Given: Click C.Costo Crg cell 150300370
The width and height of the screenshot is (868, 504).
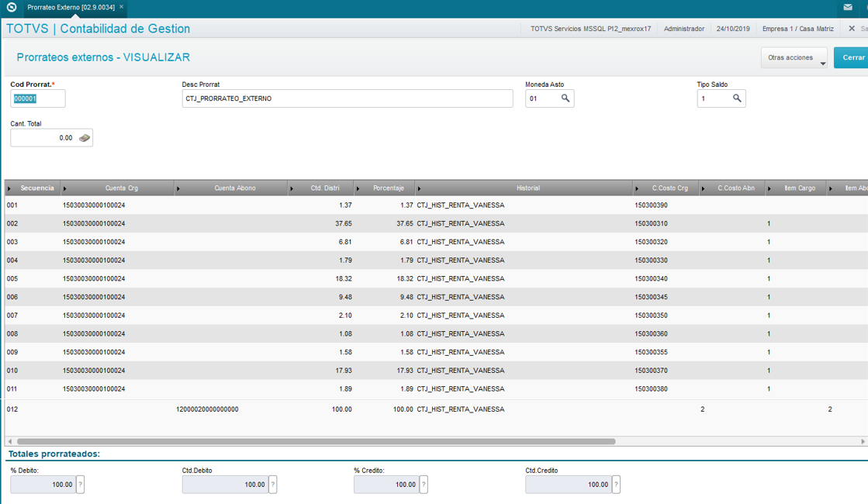Looking at the screenshot, I should point(651,371).
